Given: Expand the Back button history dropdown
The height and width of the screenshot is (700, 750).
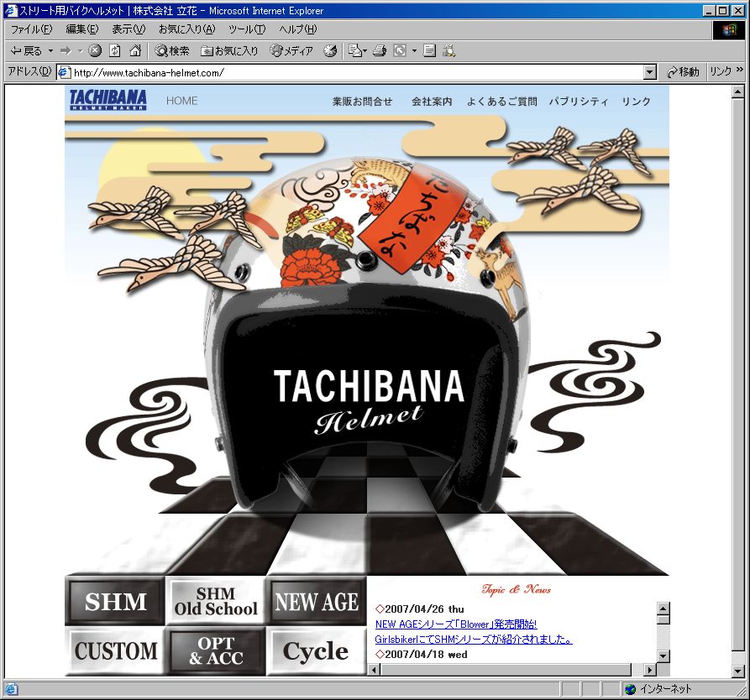Looking at the screenshot, I should coord(50,50).
